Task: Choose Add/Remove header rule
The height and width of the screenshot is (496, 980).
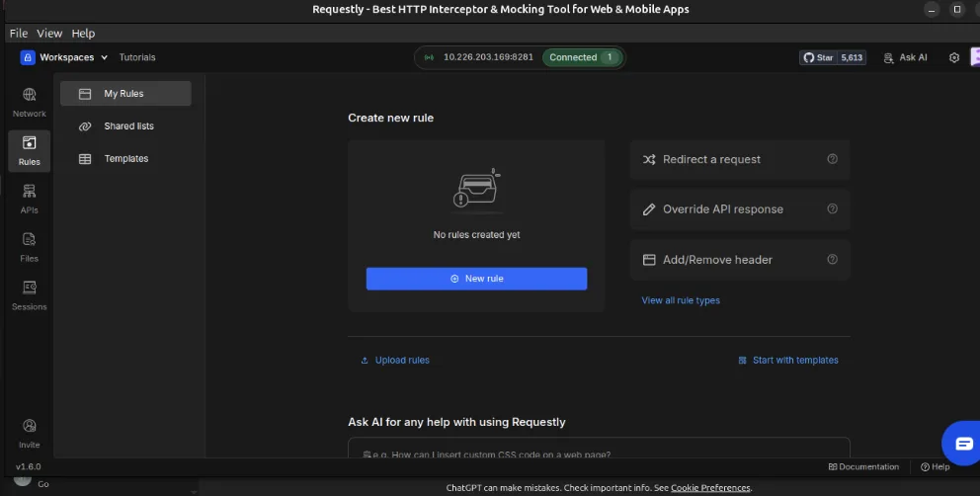Action: click(740, 260)
